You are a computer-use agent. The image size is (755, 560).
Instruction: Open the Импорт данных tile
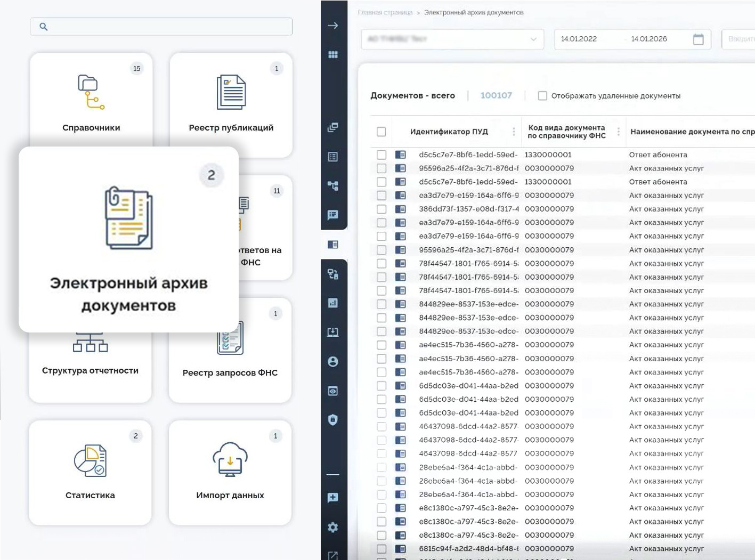tap(230, 473)
